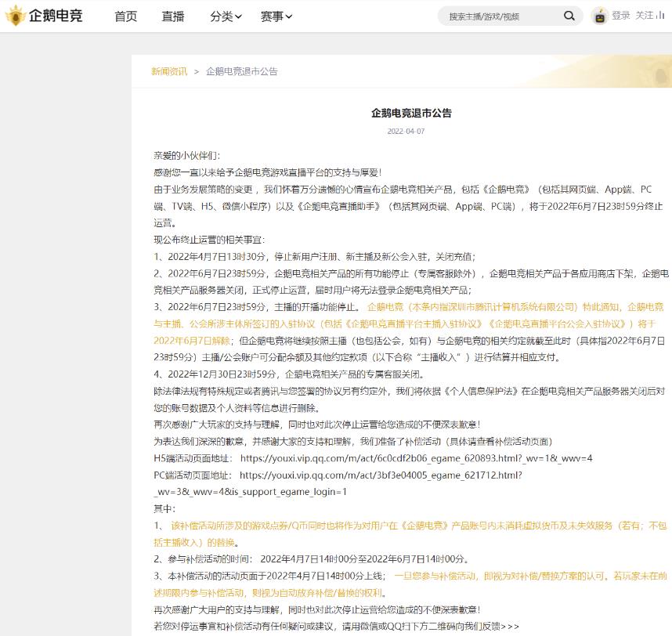672x636 pixels.
Task: Open the 新闻资讯 breadcrumb link
Action: pyautogui.click(x=169, y=71)
